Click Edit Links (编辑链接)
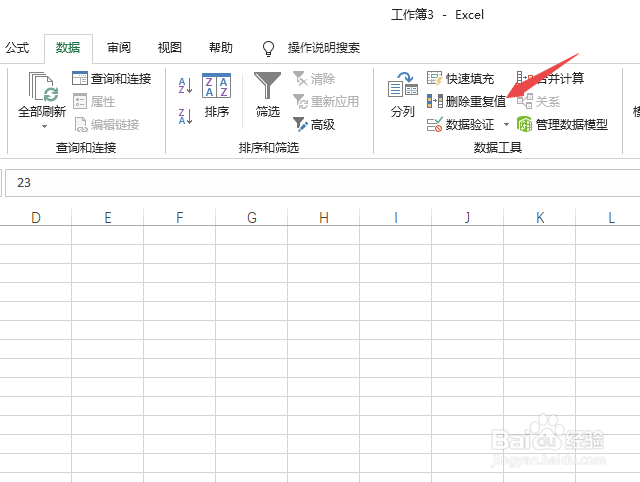 107,124
